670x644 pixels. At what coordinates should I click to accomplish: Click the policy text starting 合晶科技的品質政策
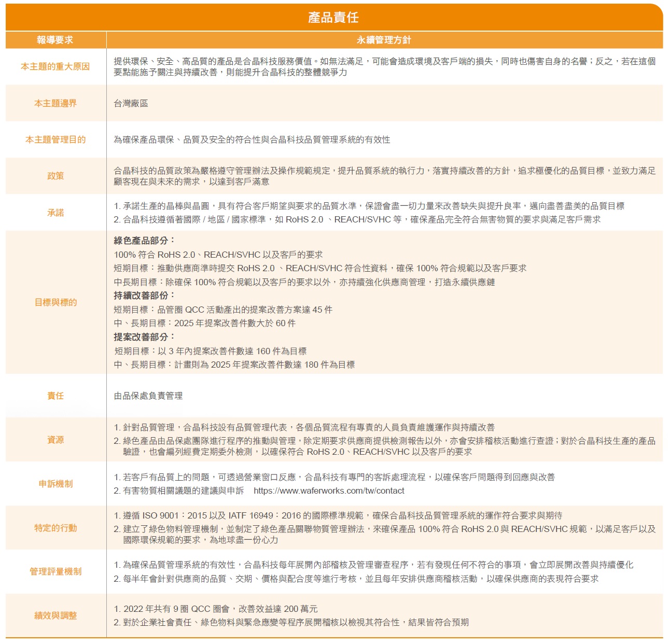coord(385,176)
